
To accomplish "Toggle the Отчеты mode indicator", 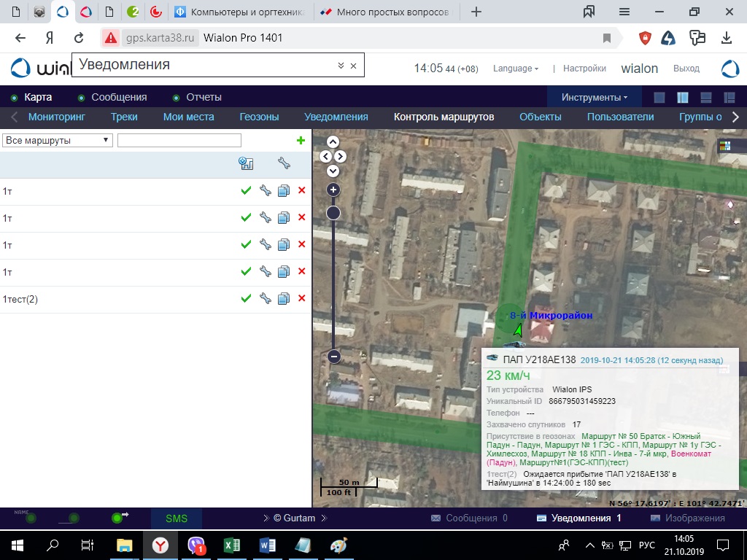I will tap(176, 98).
